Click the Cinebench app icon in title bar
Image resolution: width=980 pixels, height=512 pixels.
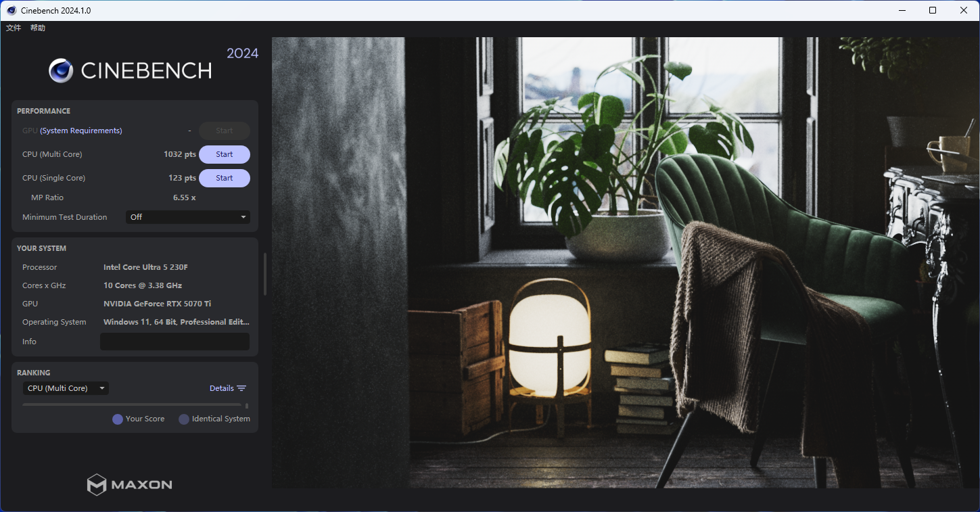pyautogui.click(x=11, y=10)
